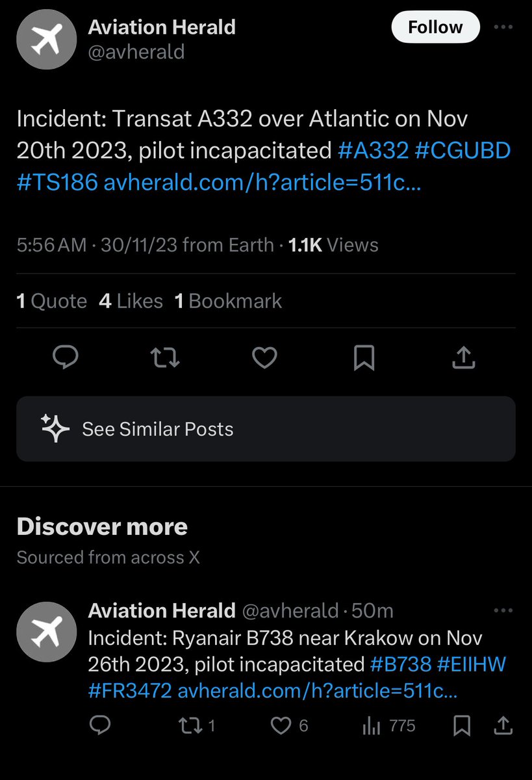Open the #CGUBD hashtag

pyautogui.click(x=462, y=151)
